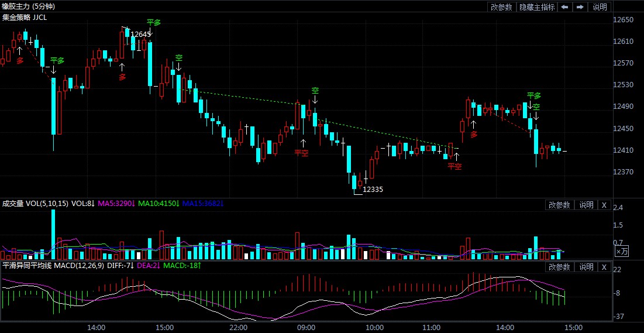Screen dimensions: 644x333
Task: Open 说明 in the top toolbar
Action: click(x=600, y=7)
